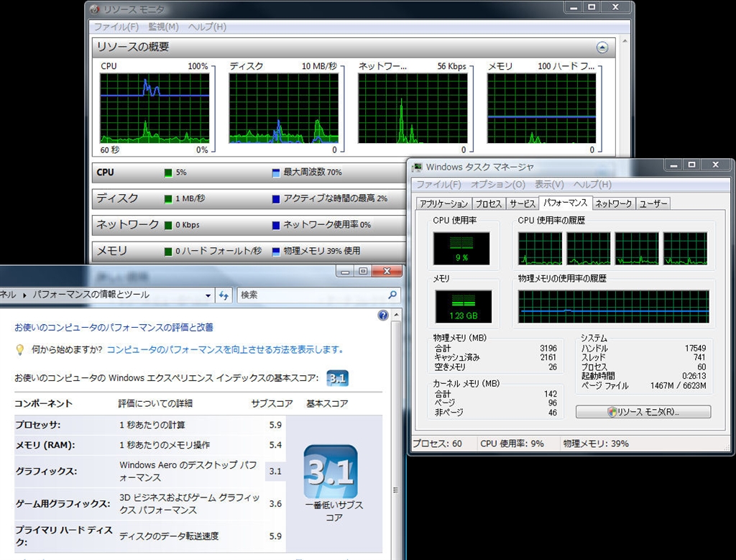Click the small 3.1 base score badge

click(x=338, y=378)
